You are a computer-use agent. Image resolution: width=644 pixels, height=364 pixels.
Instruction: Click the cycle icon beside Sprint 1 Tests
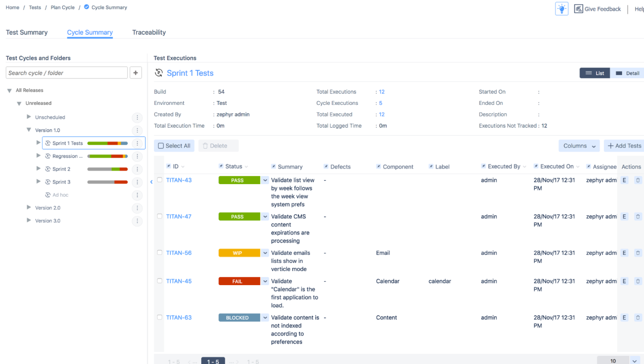(x=47, y=143)
